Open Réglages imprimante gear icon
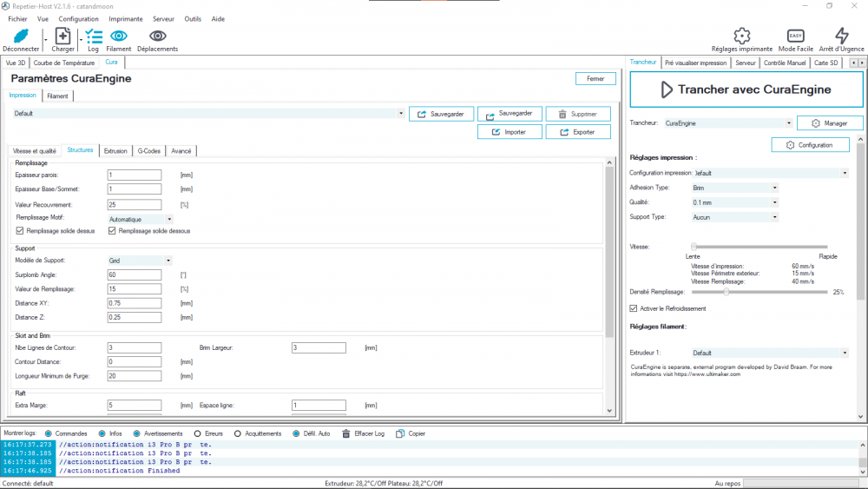Viewport: 868px width, 489px height. pos(742,36)
